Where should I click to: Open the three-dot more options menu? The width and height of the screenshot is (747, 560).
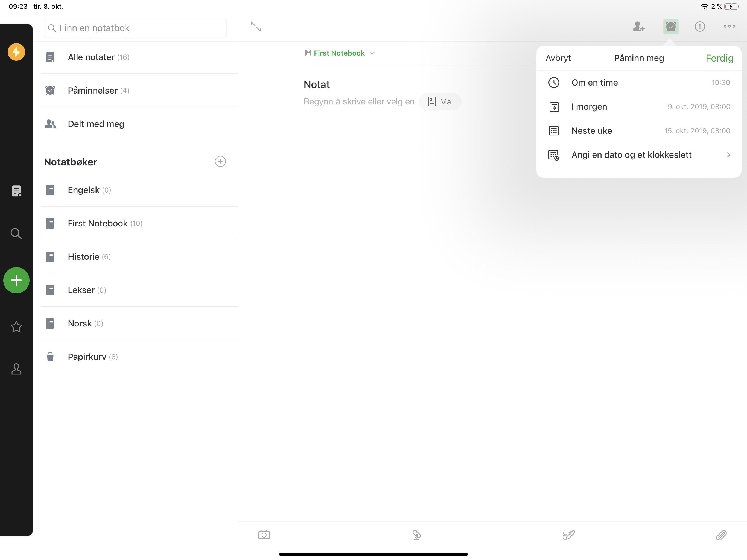point(729,26)
